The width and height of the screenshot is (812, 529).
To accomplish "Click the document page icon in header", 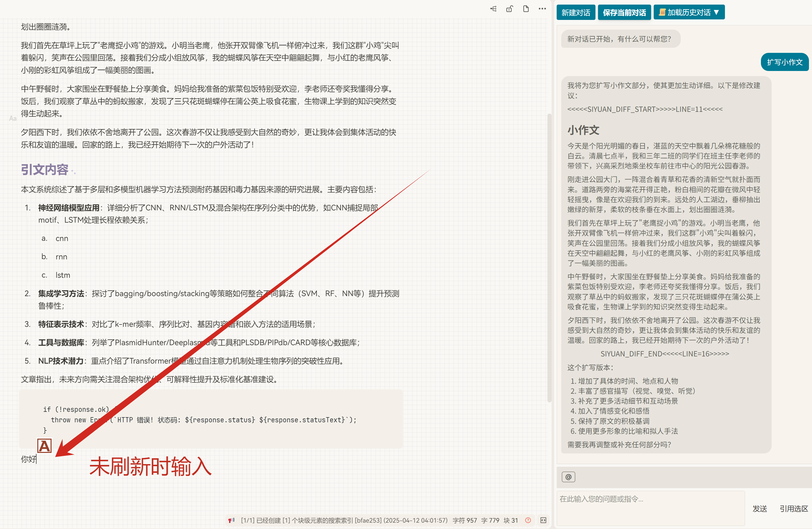I will (526, 9).
